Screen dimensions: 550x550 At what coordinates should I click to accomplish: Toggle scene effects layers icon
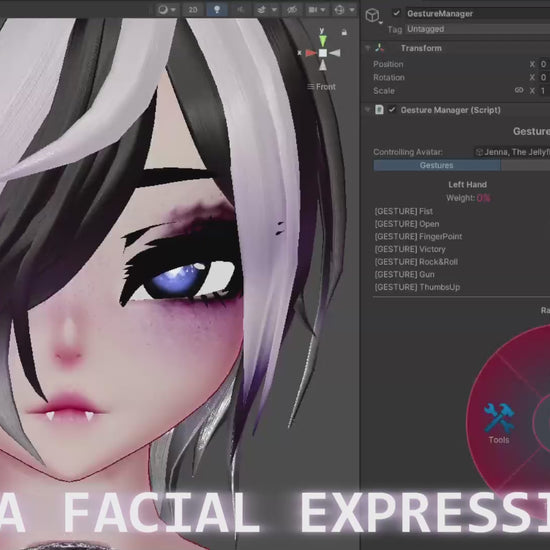[x=262, y=9]
